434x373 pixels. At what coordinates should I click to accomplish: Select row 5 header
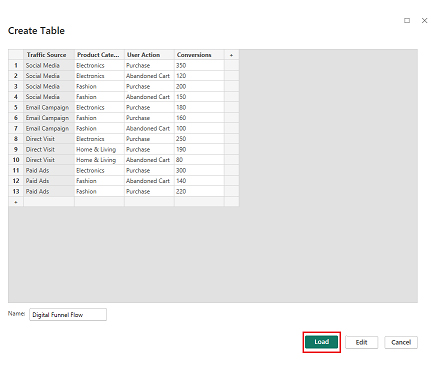[x=16, y=108]
